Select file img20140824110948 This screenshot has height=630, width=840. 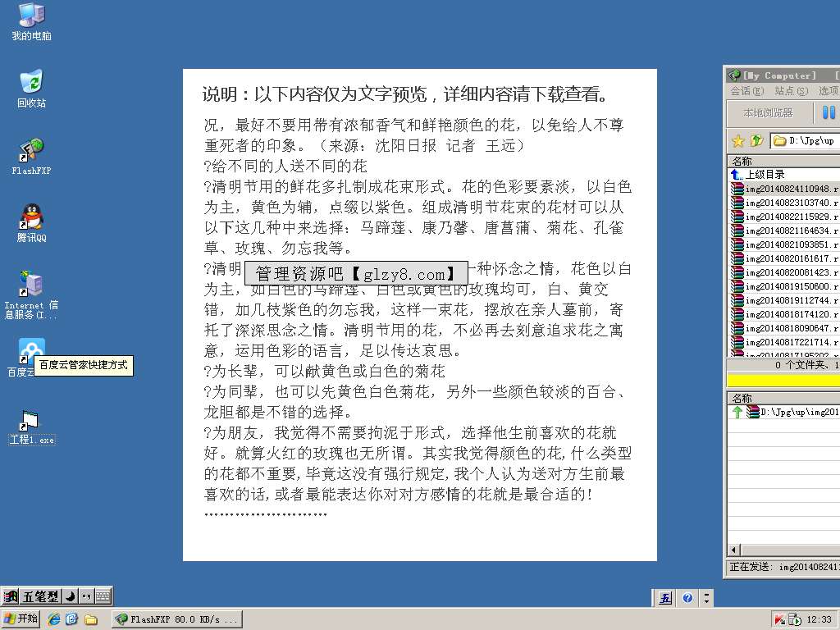(x=785, y=189)
